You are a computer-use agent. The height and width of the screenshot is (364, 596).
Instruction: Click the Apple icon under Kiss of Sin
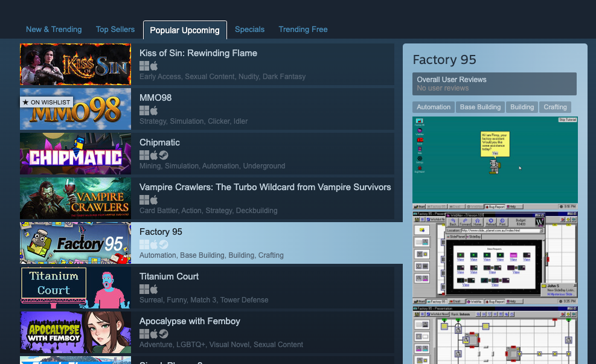tap(154, 66)
